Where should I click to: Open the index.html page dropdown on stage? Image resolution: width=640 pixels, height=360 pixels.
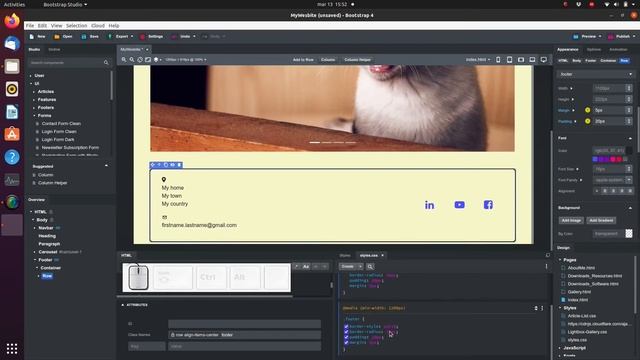tap(478, 60)
